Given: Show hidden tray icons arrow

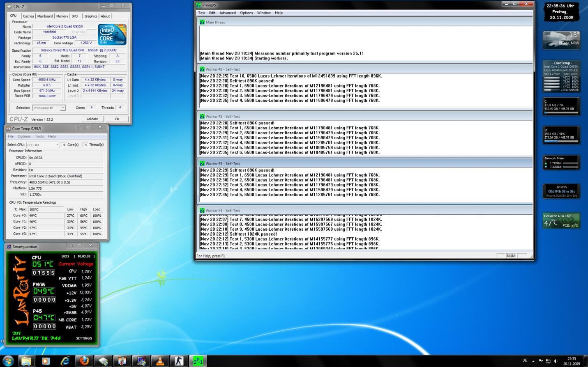Looking at the screenshot, I should click(x=534, y=361).
